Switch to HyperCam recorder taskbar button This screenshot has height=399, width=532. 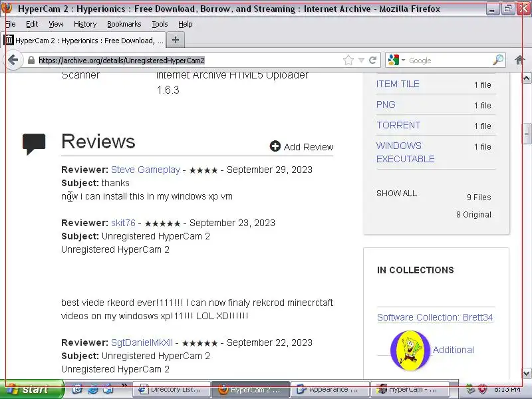pyautogui.click(x=409, y=390)
